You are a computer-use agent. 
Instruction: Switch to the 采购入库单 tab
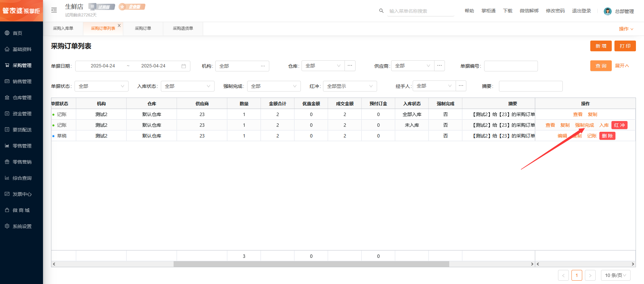point(63,29)
